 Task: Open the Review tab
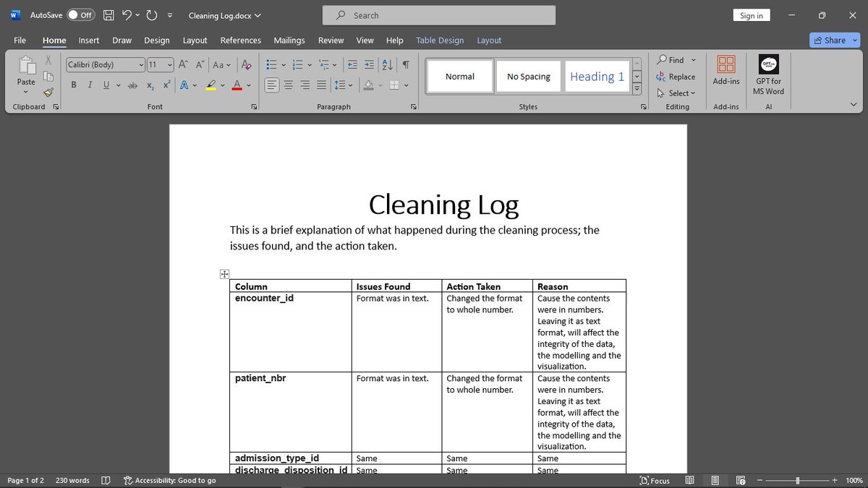point(331,40)
